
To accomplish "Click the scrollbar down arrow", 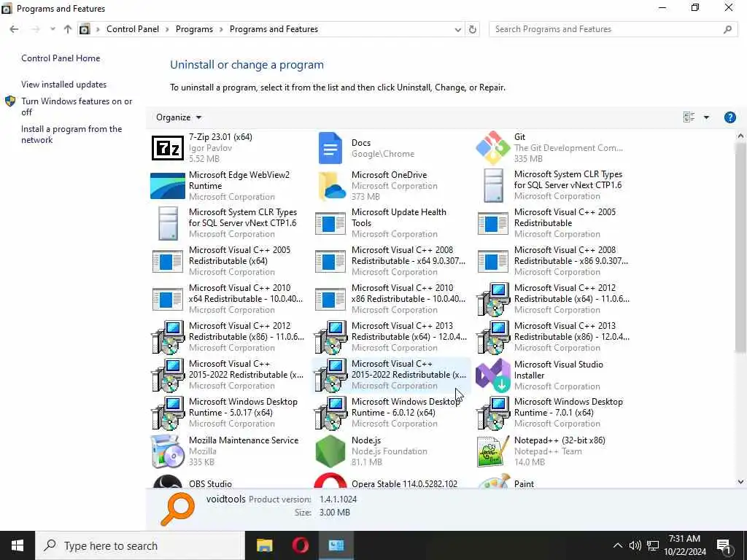I will pos(740,482).
